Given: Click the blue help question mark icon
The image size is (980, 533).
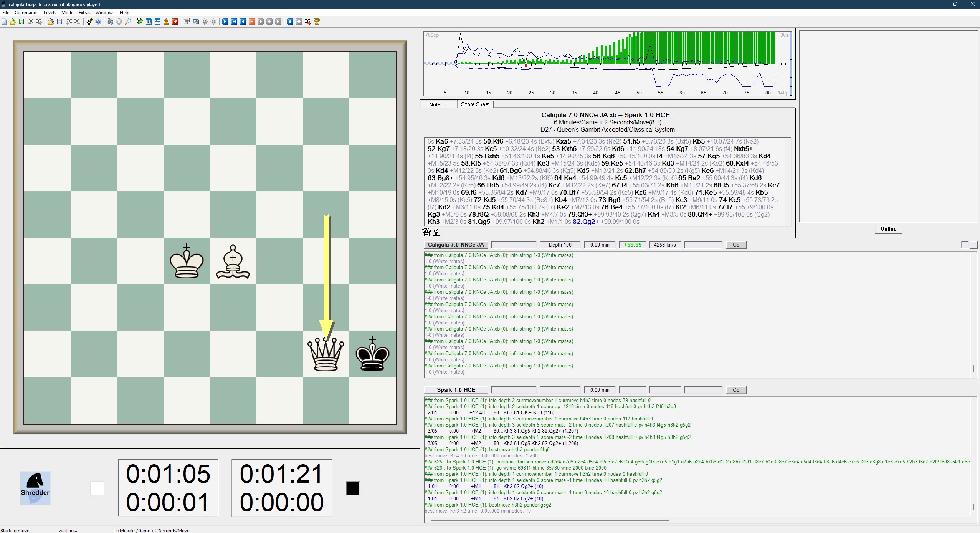Looking at the screenshot, I should [x=98, y=22].
